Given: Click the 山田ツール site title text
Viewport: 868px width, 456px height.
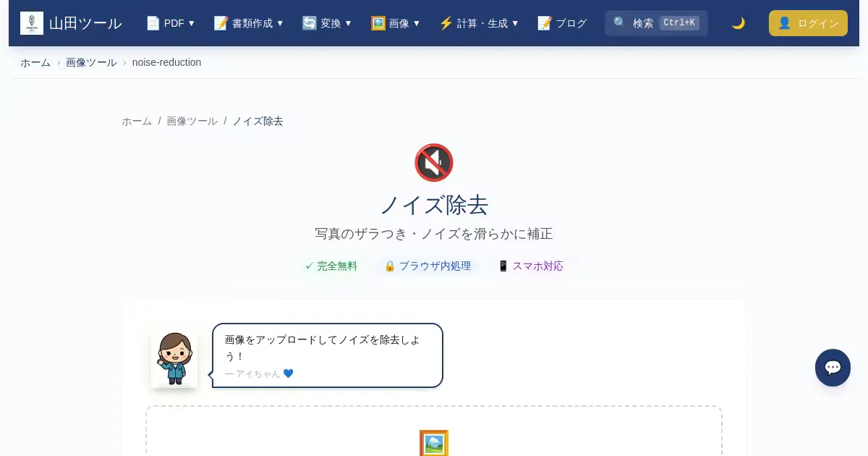Looking at the screenshot, I should pyautogui.click(x=85, y=23).
